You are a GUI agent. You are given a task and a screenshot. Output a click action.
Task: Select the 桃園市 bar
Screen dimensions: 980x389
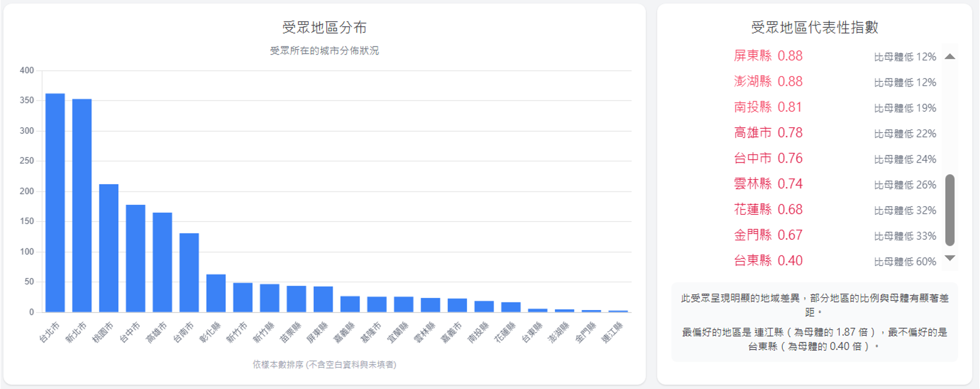coord(108,248)
